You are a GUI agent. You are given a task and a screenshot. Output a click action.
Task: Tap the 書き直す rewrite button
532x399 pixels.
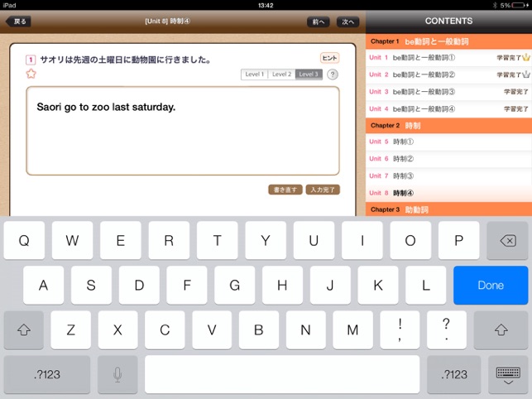(x=285, y=190)
